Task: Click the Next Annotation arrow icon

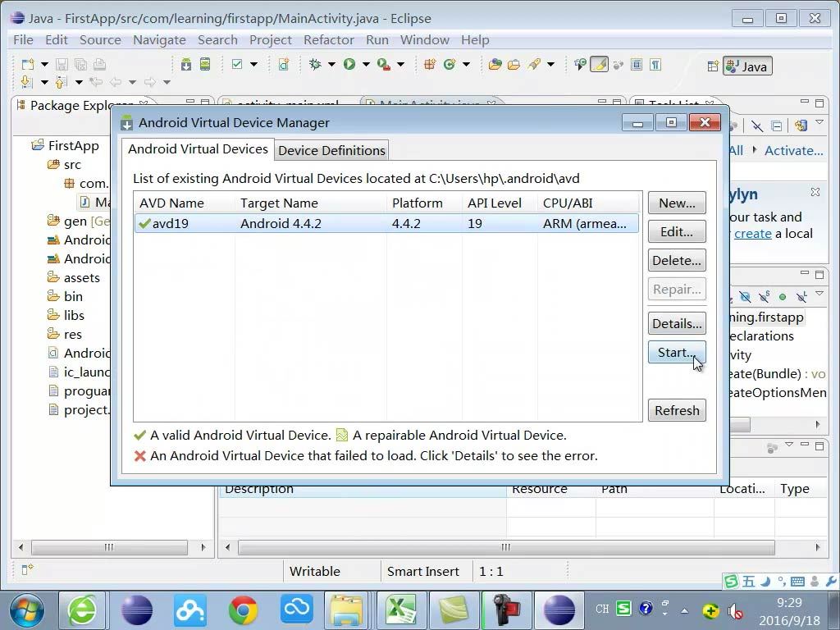Action: click(27, 82)
